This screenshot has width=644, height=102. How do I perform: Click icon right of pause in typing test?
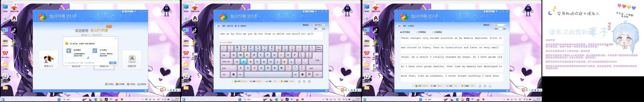click(x=490, y=86)
